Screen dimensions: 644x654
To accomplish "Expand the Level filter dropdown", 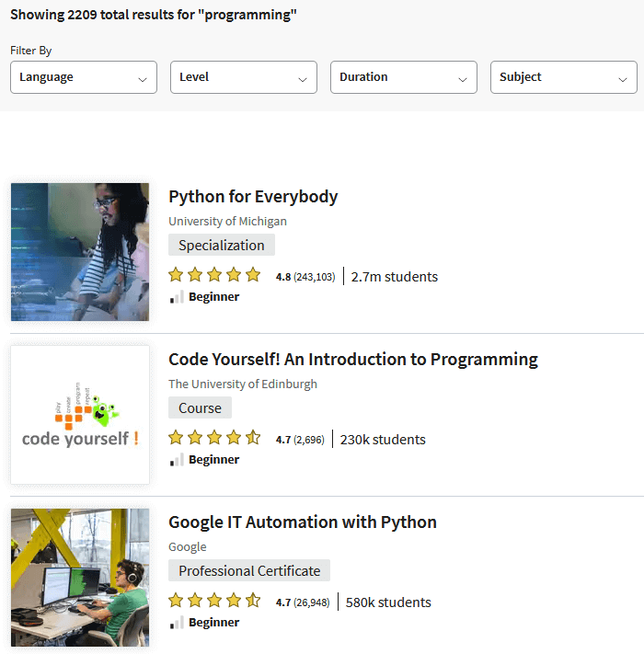I will click(244, 77).
